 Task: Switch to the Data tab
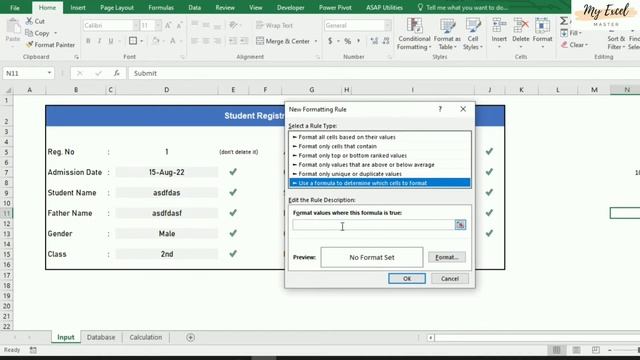pos(195,8)
